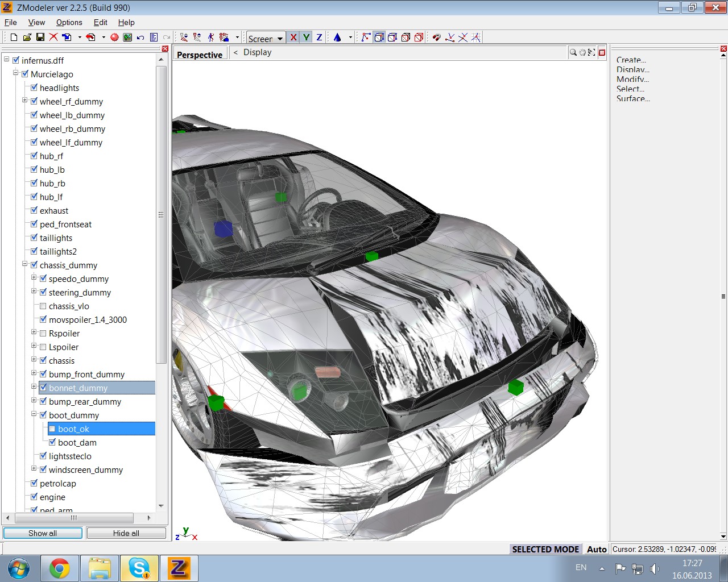The width and height of the screenshot is (728, 582).
Task: Click the viewport zoom-extents icon
Action: coord(591,52)
